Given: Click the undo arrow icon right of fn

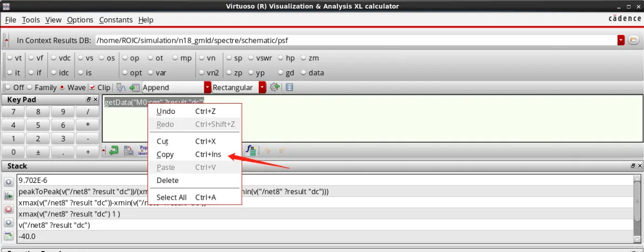Looking at the screenshot, I should [268, 151].
